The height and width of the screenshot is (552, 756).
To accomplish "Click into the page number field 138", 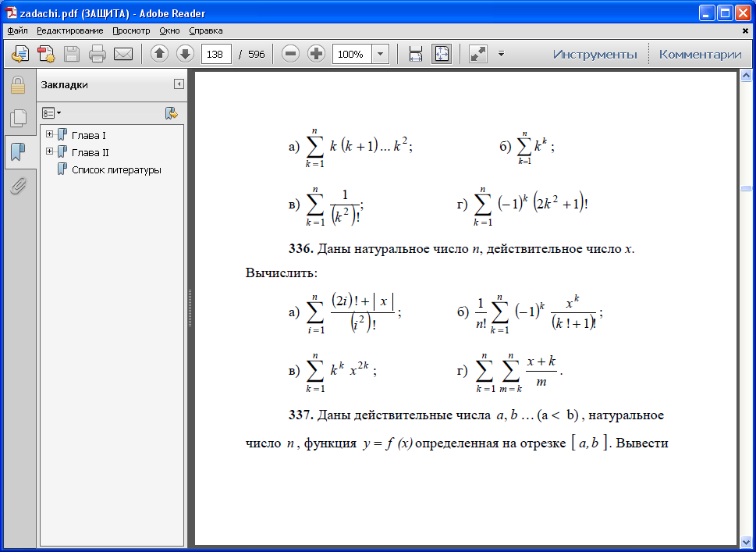I will [216, 54].
